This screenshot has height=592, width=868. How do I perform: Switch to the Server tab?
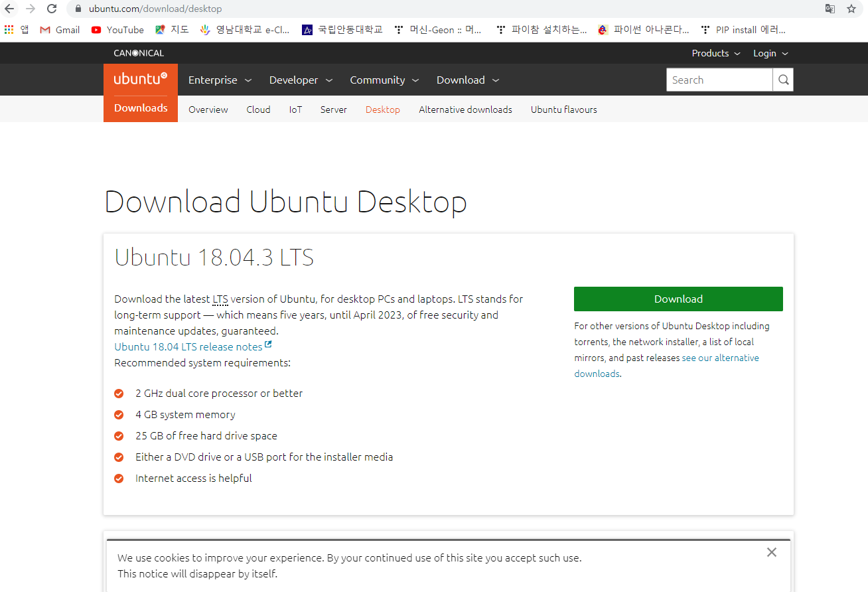tap(334, 110)
